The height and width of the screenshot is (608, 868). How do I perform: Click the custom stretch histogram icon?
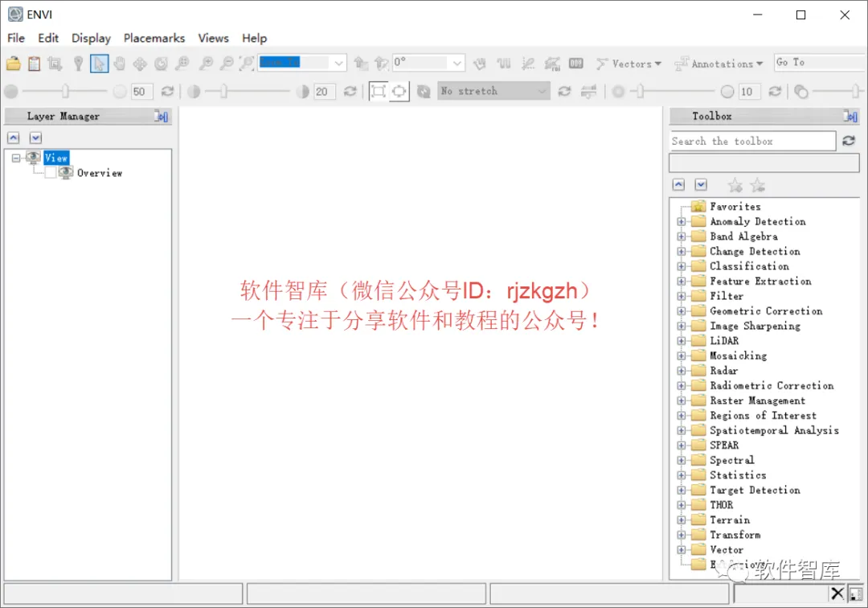pos(588,91)
